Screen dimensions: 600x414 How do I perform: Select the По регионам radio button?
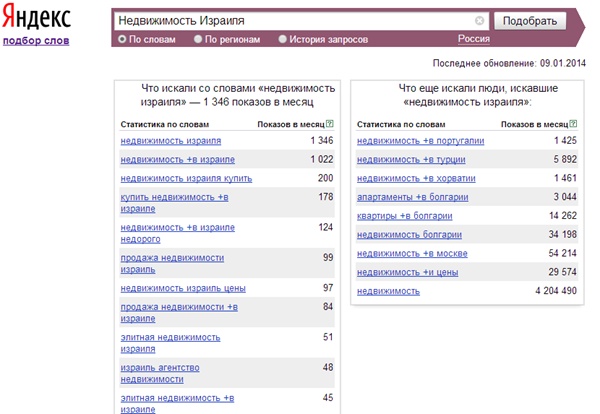(198, 39)
